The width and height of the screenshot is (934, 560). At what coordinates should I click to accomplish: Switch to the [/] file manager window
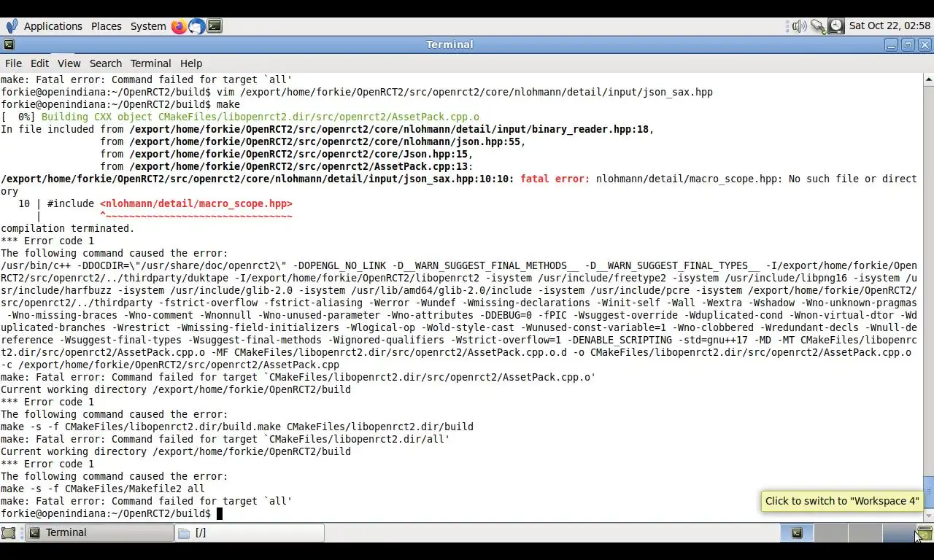(x=250, y=533)
